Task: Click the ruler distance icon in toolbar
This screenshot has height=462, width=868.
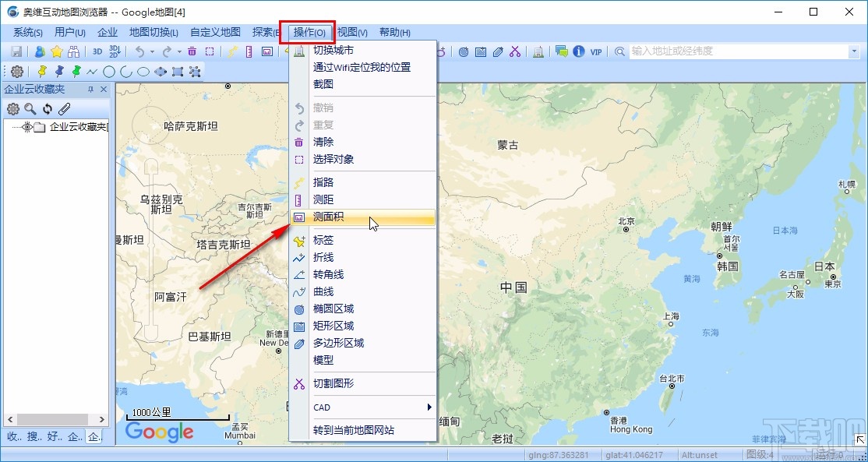Action: [249, 51]
